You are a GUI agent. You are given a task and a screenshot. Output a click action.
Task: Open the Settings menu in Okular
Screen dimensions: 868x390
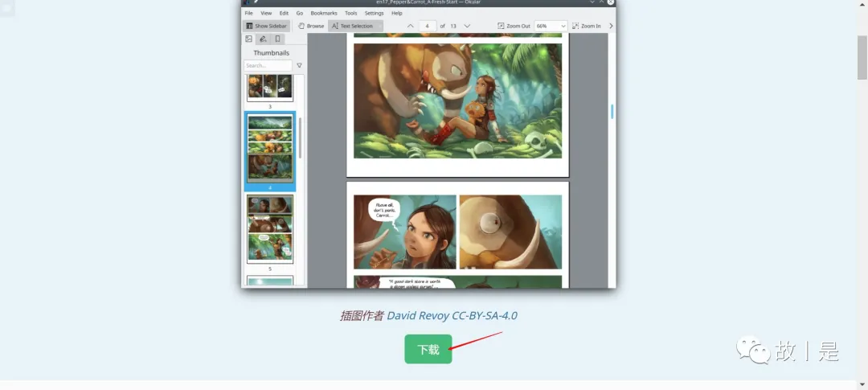point(375,13)
